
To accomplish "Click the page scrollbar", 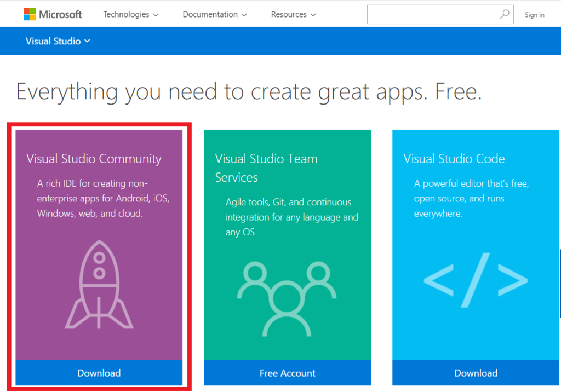I will (x=559, y=284).
